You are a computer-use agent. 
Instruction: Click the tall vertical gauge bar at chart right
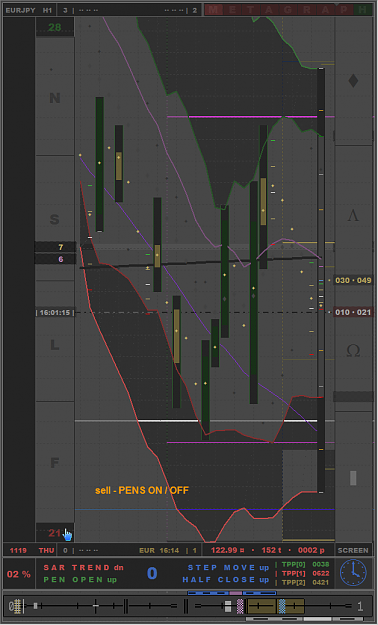point(321,281)
